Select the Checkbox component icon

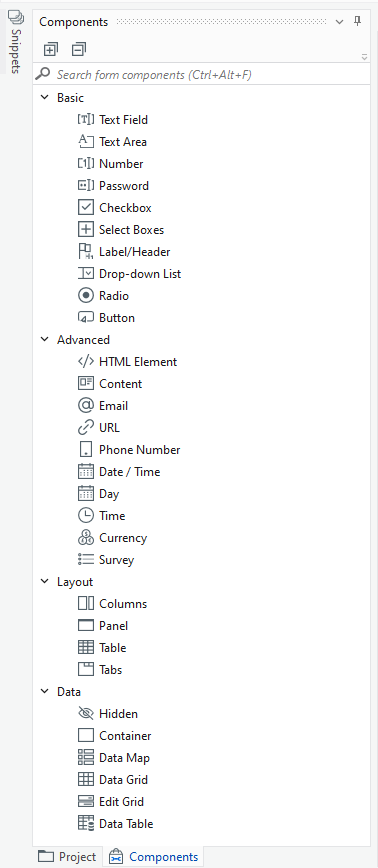pos(86,208)
